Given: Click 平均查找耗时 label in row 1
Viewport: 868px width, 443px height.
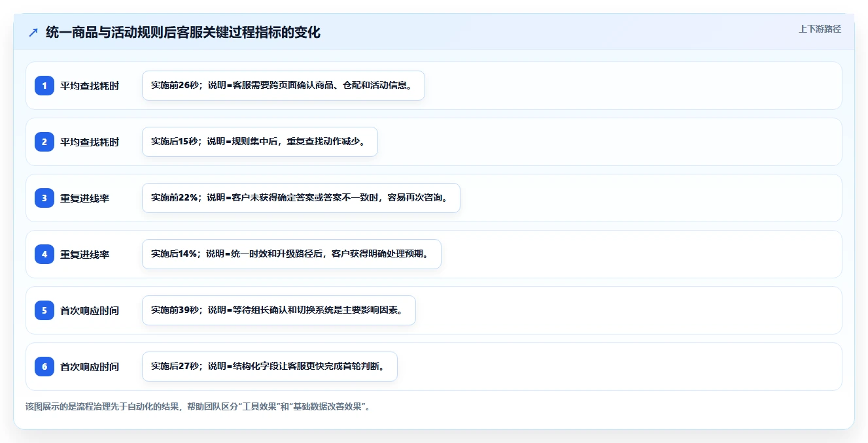Looking at the screenshot, I should [90, 86].
